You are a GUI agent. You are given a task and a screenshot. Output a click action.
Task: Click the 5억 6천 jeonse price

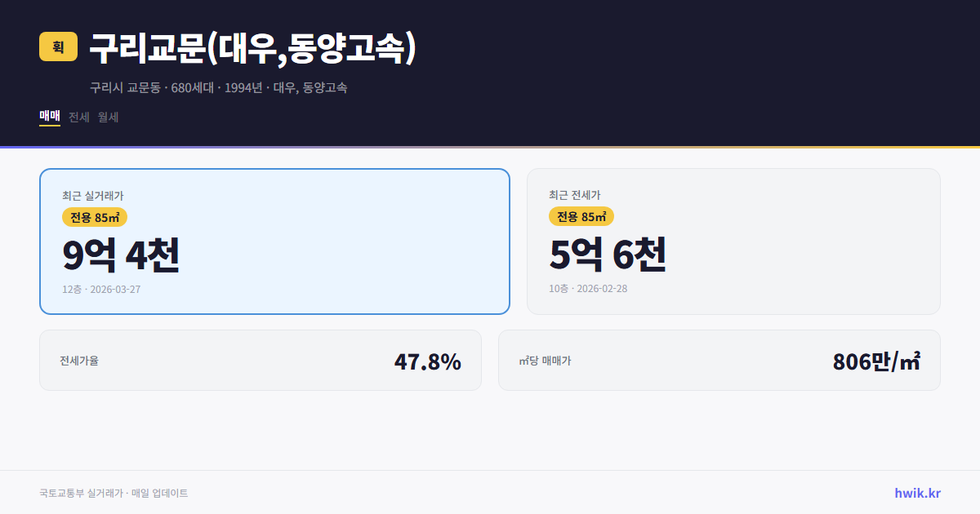(x=609, y=255)
